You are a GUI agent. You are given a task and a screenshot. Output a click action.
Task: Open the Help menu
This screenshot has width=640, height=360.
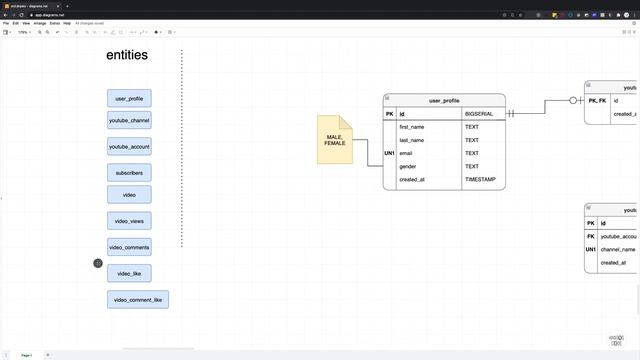[67, 23]
